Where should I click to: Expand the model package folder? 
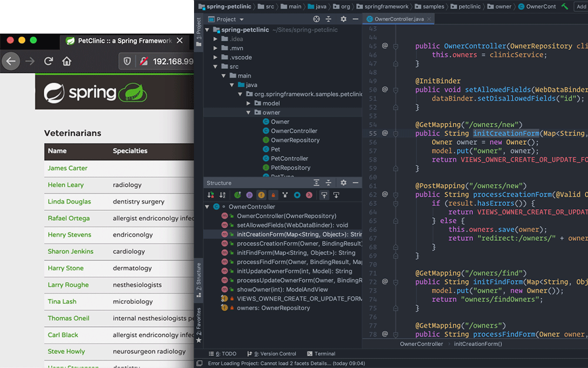tap(249, 103)
